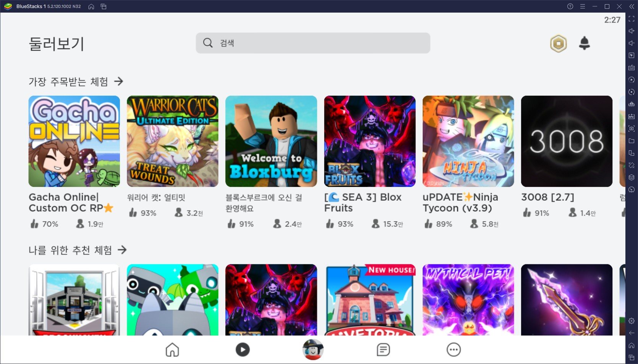This screenshot has height=364, width=638.
Task: Open recent apps in sidebar
Action: pos(632,358)
